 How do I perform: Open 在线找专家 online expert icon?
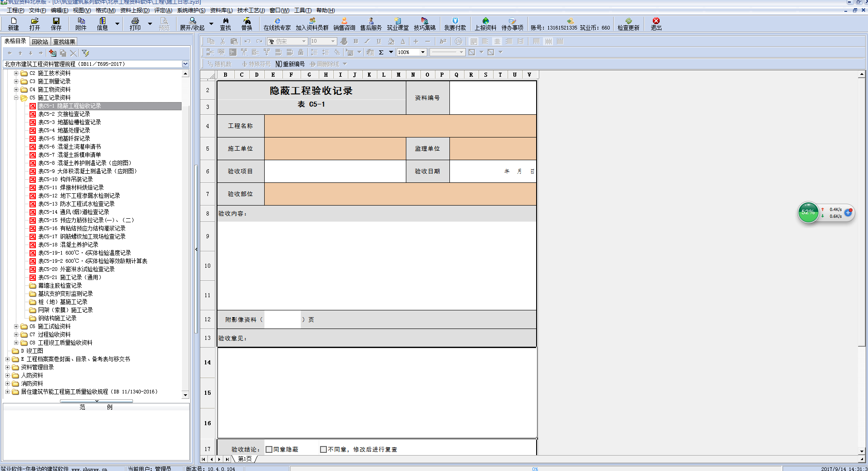(x=277, y=24)
